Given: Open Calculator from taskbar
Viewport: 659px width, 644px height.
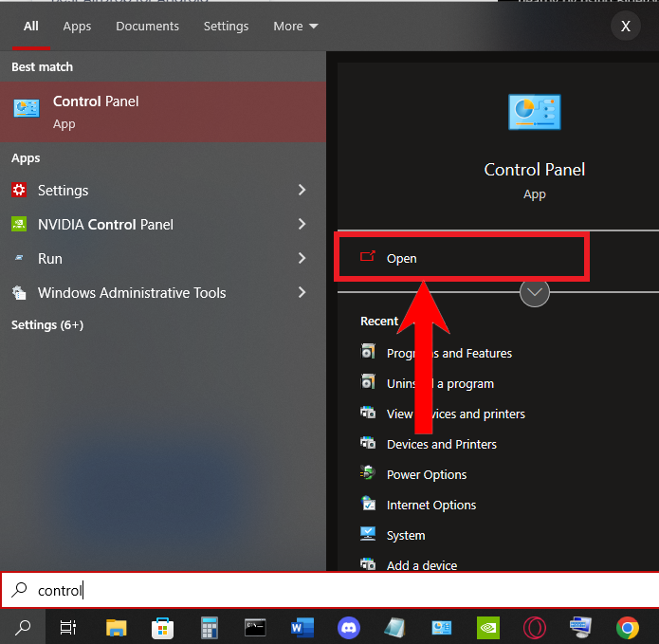Looking at the screenshot, I should coord(209,628).
